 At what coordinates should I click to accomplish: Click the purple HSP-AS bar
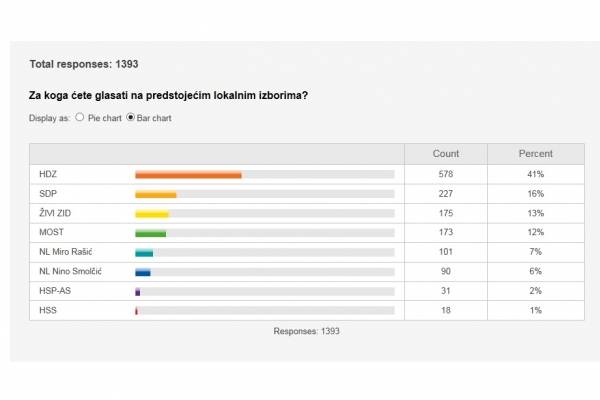tap(137, 291)
